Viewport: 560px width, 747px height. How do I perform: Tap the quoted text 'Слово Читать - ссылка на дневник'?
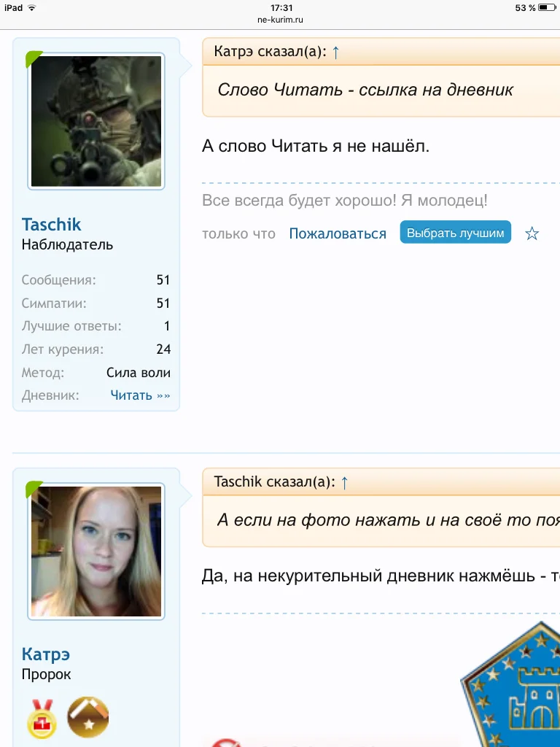tap(365, 90)
